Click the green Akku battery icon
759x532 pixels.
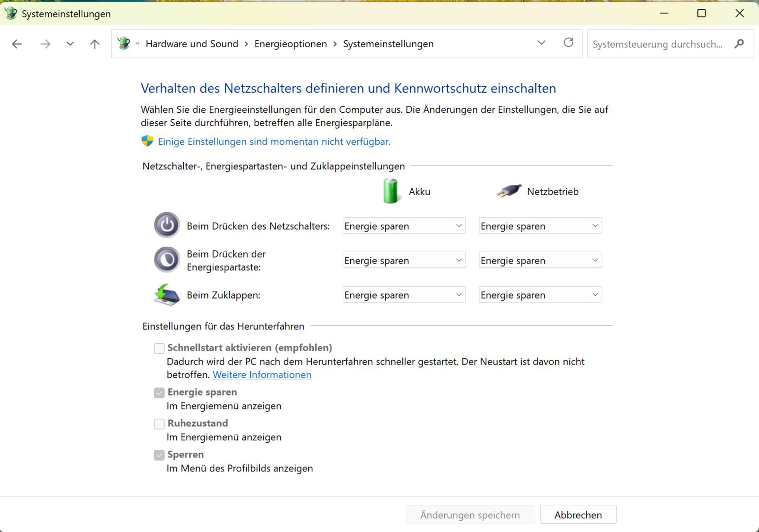(x=391, y=191)
